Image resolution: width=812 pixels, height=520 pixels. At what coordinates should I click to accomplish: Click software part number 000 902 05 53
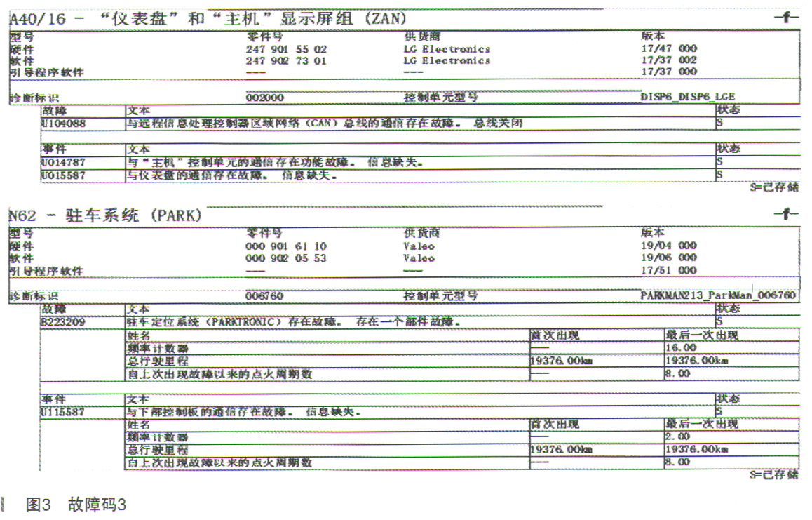[x=286, y=258]
